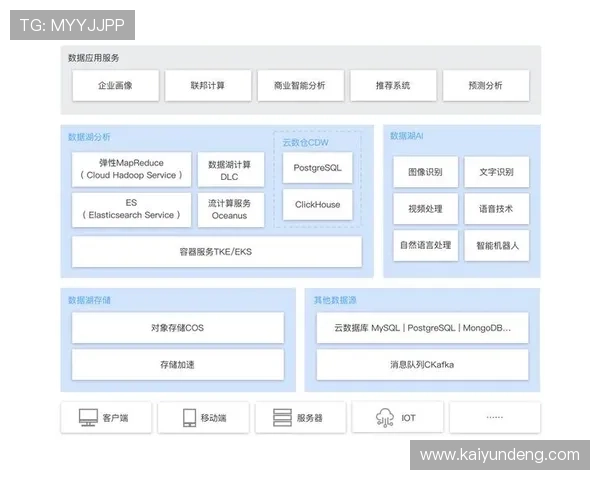Click the 自然语言处理 box
This screenshot has height=480, width=600.
(426, 245)
